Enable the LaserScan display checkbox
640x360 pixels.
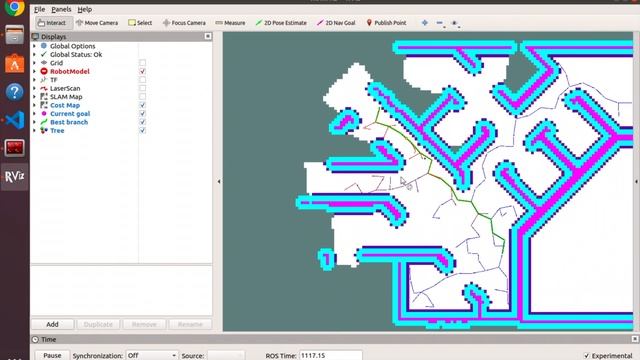click(x=142, y=88)
